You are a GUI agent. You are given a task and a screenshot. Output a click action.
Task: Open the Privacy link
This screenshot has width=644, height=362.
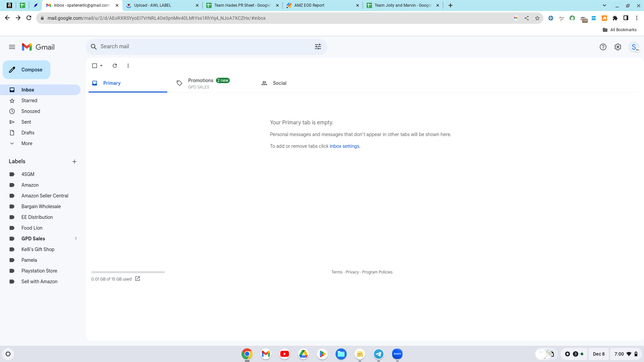[x=352, y=272]
